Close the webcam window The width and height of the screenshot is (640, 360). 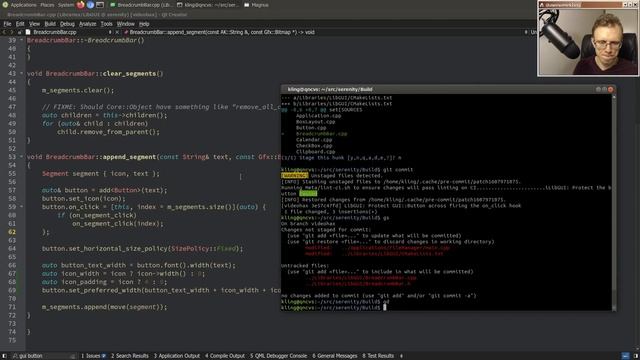(636, 4)
